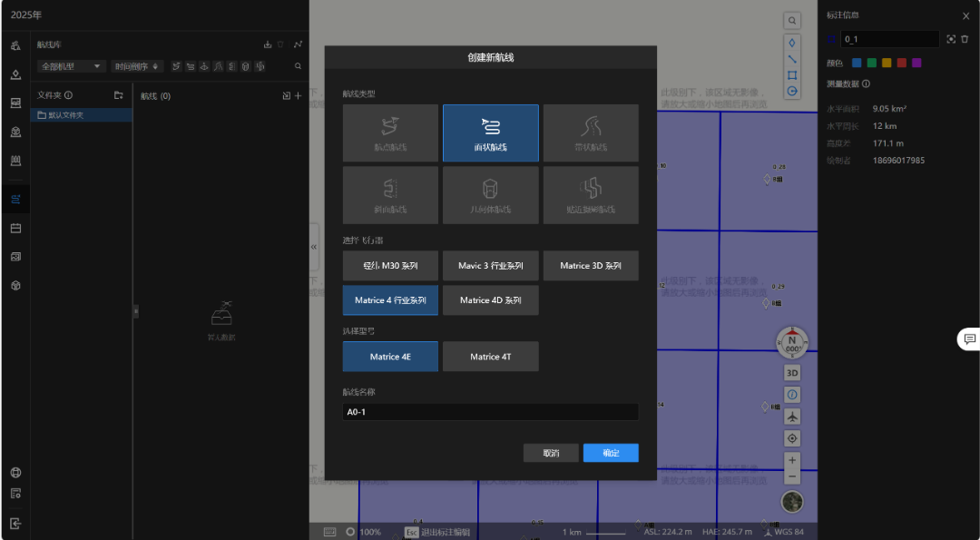980x540 pixels.
Task: Open the project settings sidebar icon
Action: [15, 494]
